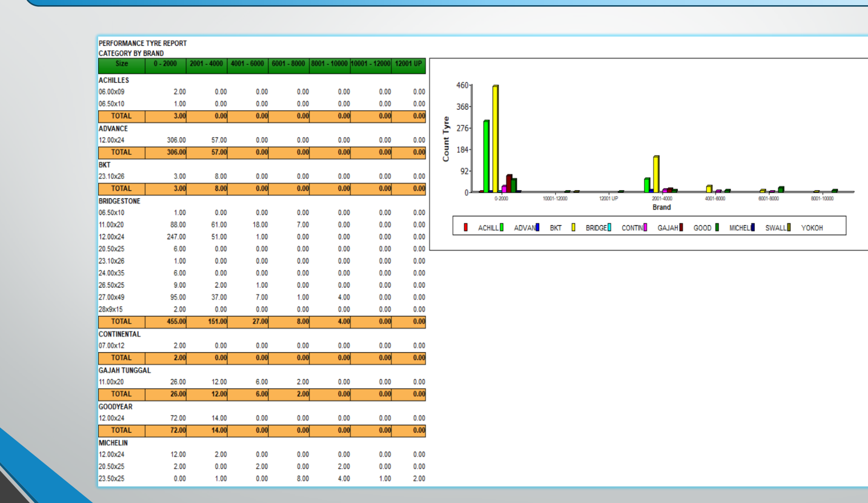868x503 pixels.
Task: Select the '4001 - 6000' column header
Action: pos(248,65)
